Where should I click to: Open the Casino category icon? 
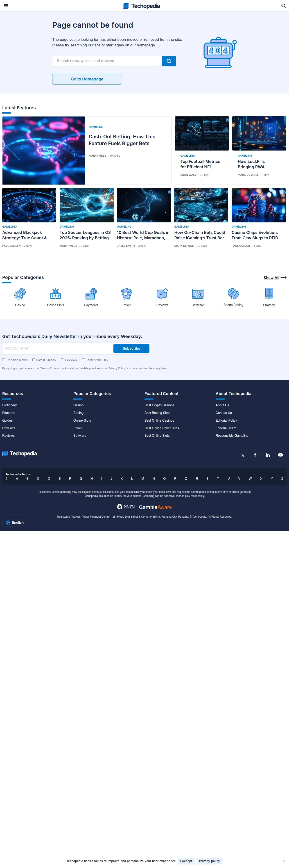[20, 294]
